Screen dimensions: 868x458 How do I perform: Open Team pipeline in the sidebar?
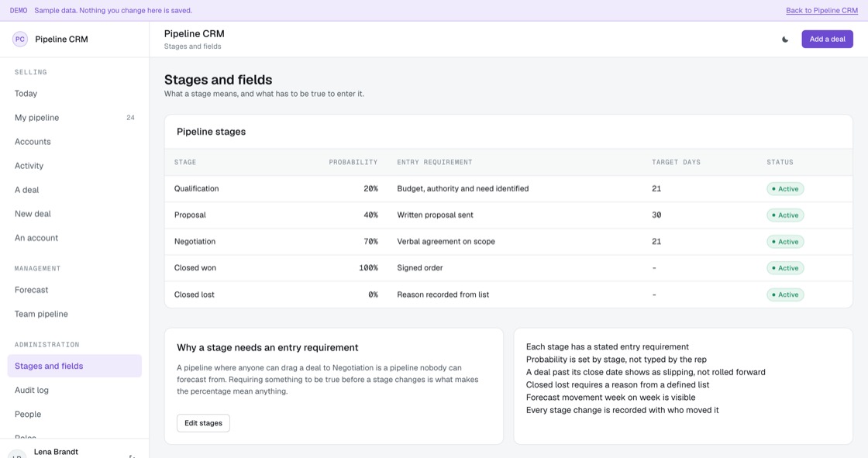[x=74, y=314]
